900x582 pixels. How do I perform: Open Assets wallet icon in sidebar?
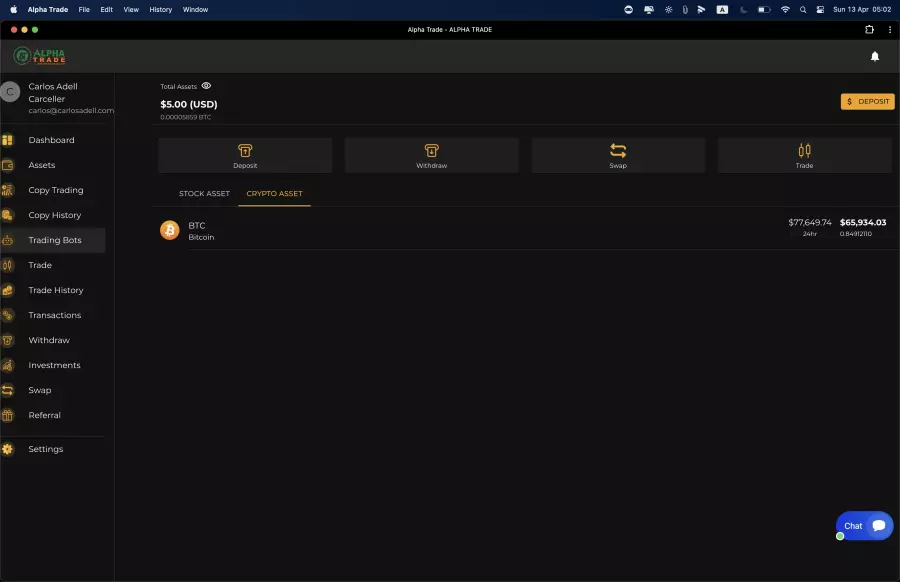coord(7,165)
